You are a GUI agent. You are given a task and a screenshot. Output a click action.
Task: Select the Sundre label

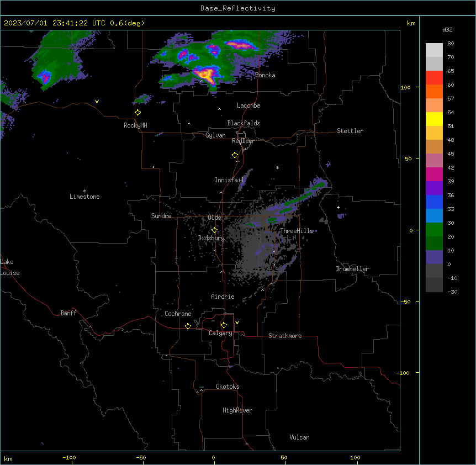coord(161,216)
